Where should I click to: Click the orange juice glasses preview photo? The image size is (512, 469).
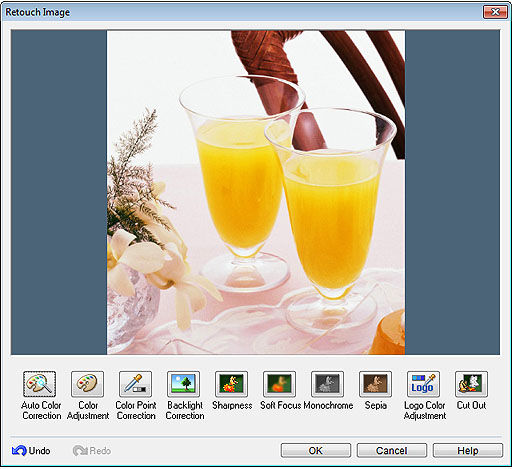(x=256, y=192)
